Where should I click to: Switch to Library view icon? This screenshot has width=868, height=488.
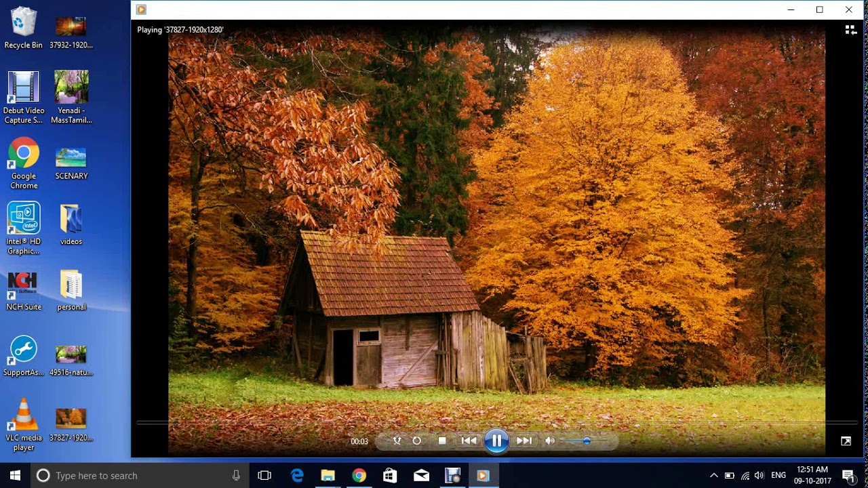(850, 30)
